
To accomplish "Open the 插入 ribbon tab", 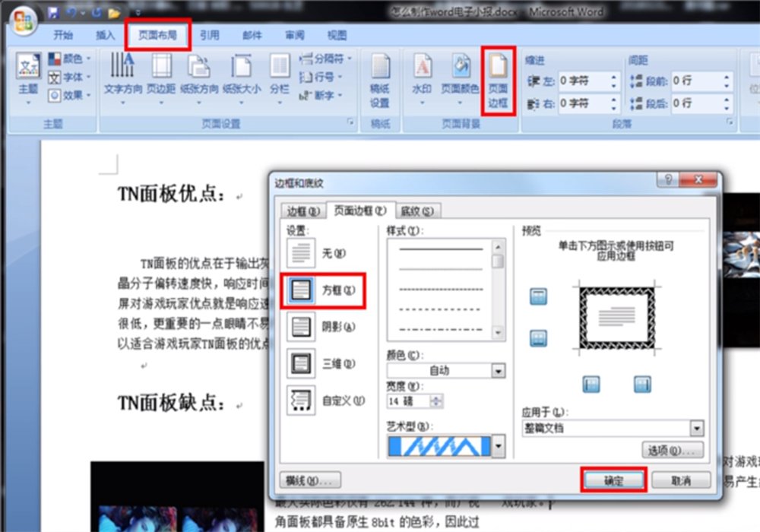I will 106,34.
